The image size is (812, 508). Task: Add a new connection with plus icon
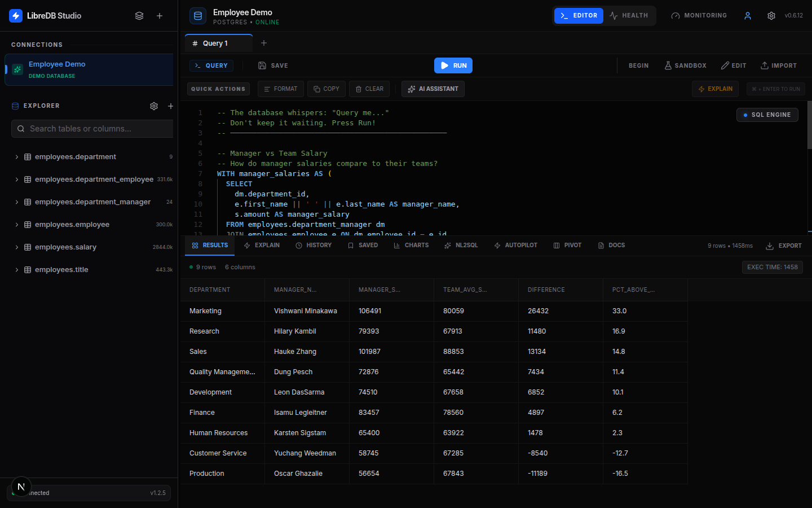[x=160, y=16]
